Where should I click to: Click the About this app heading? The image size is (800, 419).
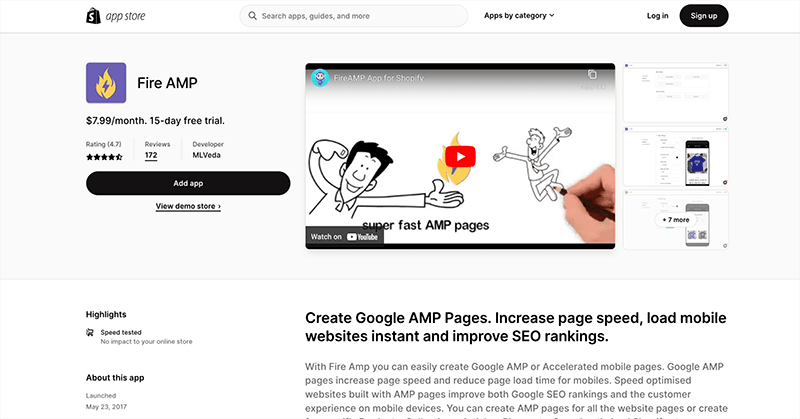(115, 378)
